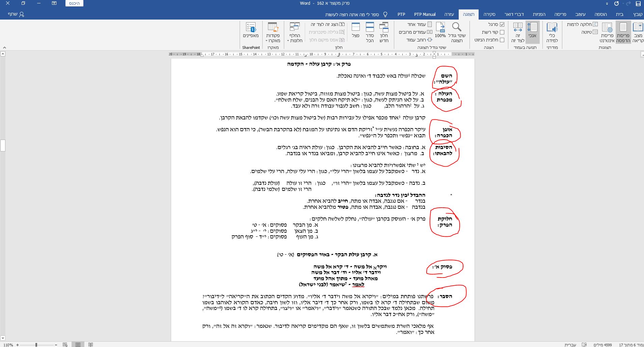Open the Switch Windows (החלף חלונות) dropdown
Image resolution: width=644 pixels, height=347 pixels.
pyautogui.click(x=295, y=34)
